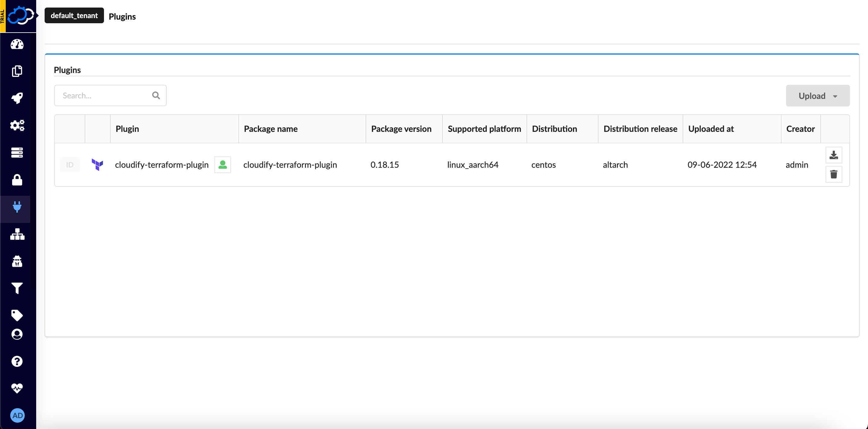Click the Plugins widget heading
The width and height of the screenshot is (868, 429).
coord(68,70)
